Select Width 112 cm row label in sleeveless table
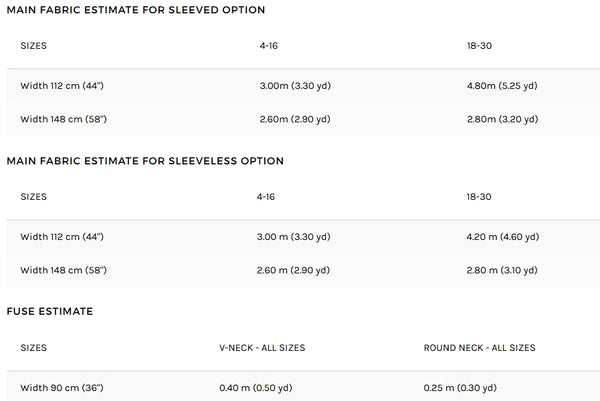The height and width of the screenshot is (401, 600). [62, 237]
